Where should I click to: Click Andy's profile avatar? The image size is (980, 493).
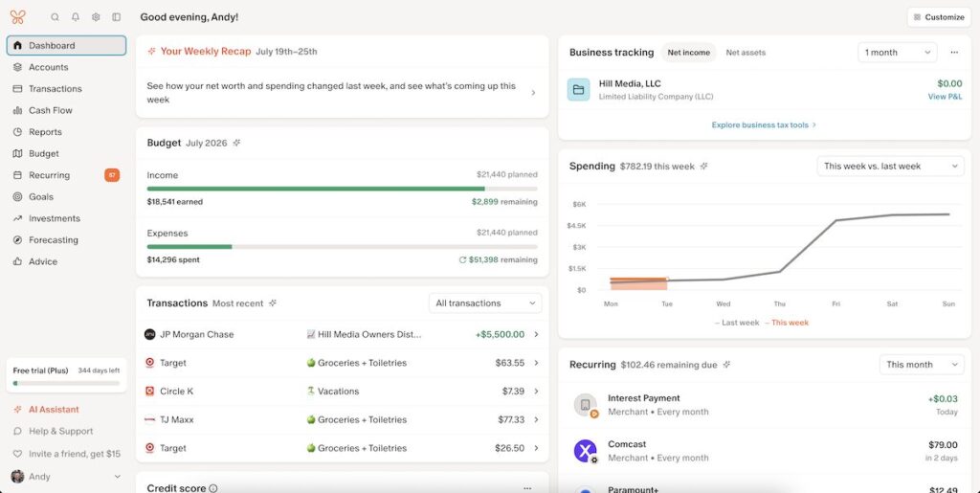click(17, 476)
